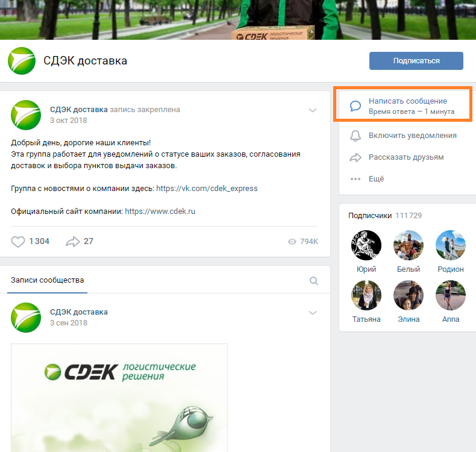Open subscriber Родион avatar

point(451,245)
